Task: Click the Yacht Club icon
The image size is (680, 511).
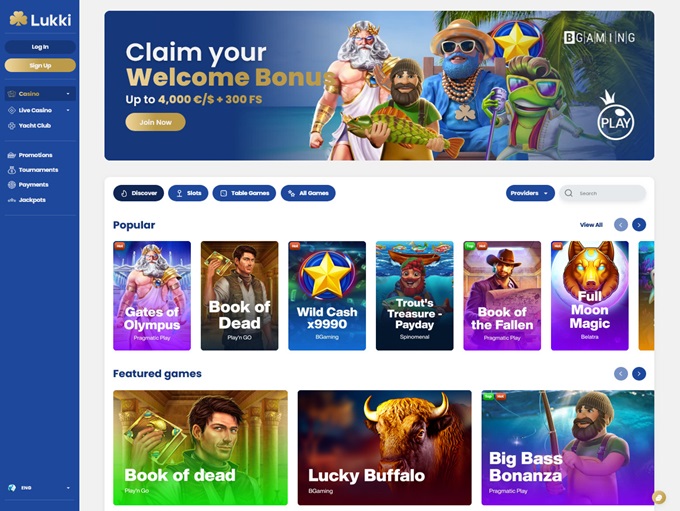Action: point(12,125)
